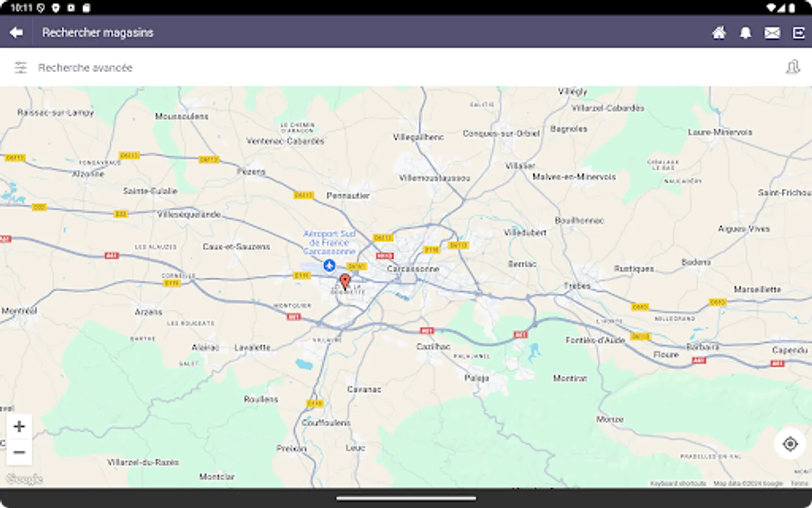Tap the Wi-Fi status icon

point(771,8)
